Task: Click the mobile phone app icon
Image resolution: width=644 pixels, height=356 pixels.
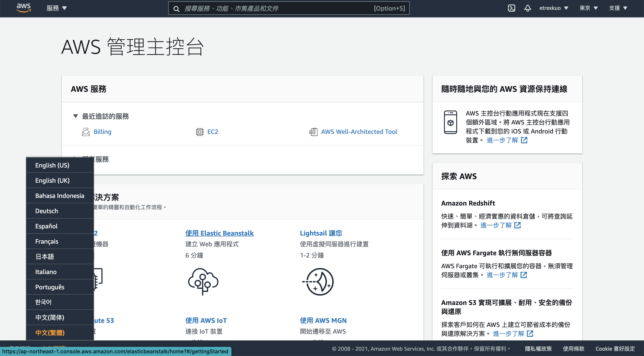Action: 450,122
